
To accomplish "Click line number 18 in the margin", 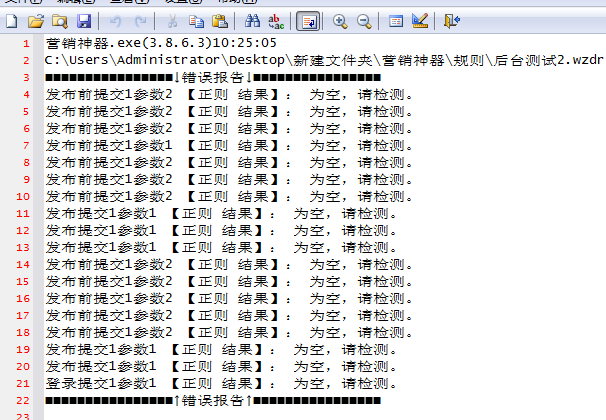I will [23, 332].
